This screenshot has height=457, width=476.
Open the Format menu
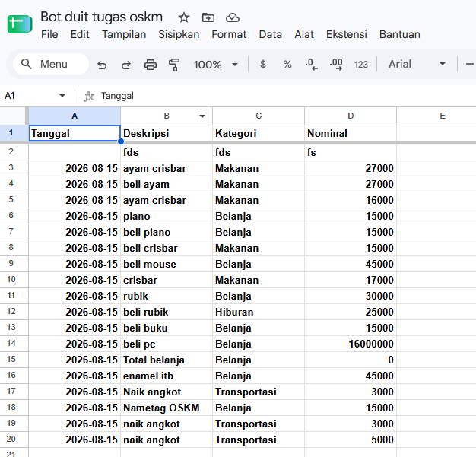coord(229,35)
